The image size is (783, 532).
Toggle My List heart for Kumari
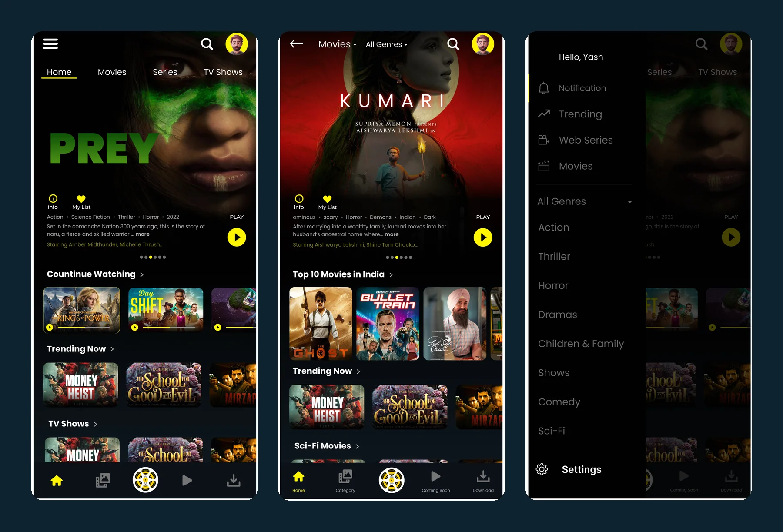click(x=328, y=199)
